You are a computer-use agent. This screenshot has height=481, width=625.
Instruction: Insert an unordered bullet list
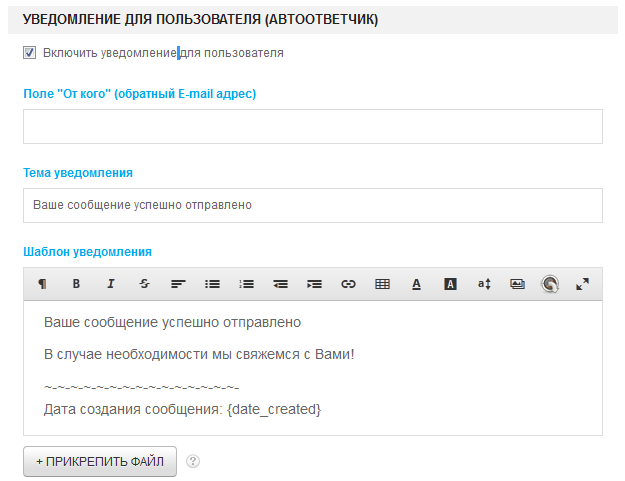click(212, 284)
